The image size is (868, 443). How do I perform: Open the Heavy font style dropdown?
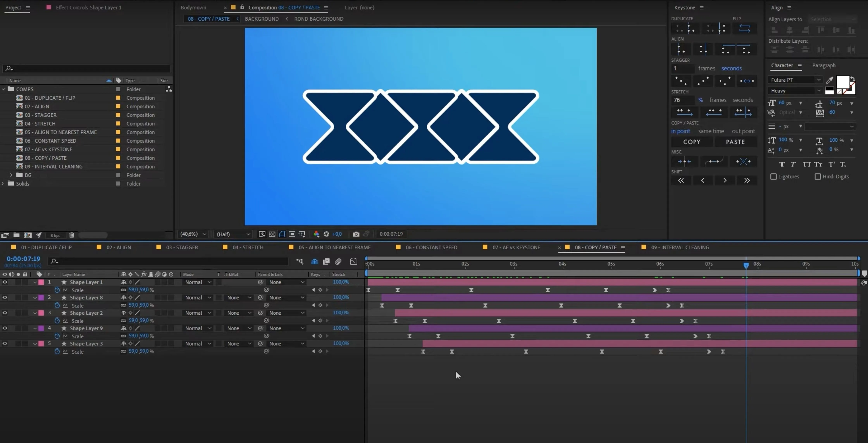796,91
